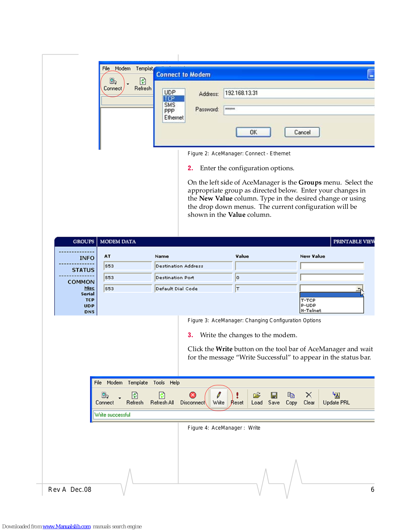This screenshot has width=411, height=532.
Task: Click OK in Connect to Modem dialog
Action: point(253,132)
